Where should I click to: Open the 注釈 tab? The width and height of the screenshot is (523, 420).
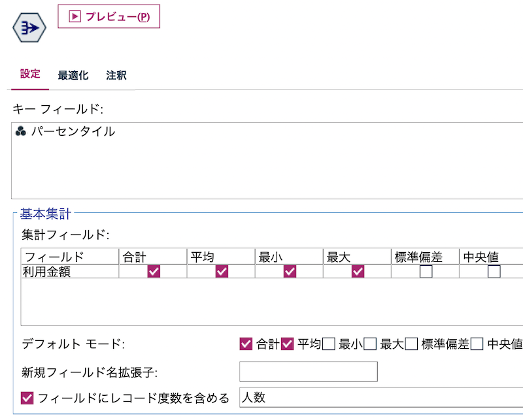coord(116,75)
